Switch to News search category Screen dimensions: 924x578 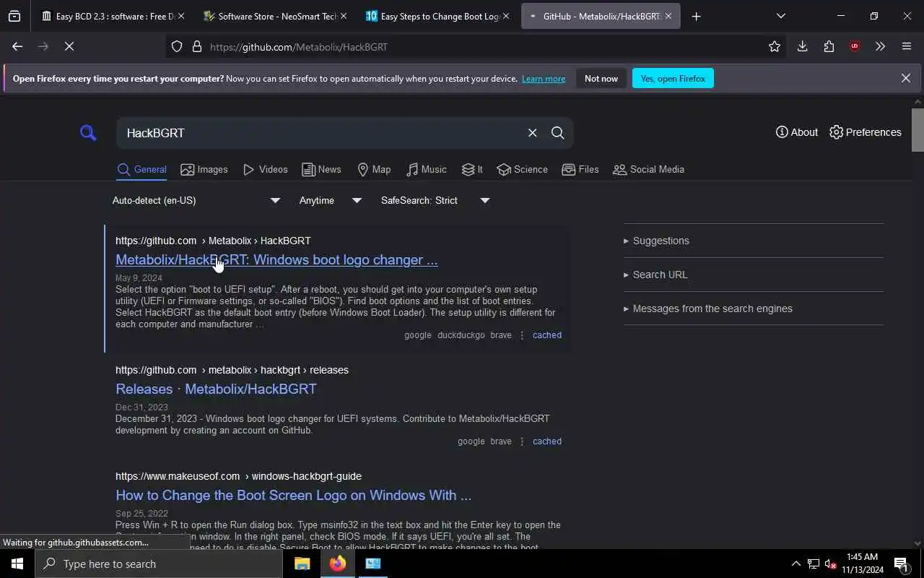[321, 169]
